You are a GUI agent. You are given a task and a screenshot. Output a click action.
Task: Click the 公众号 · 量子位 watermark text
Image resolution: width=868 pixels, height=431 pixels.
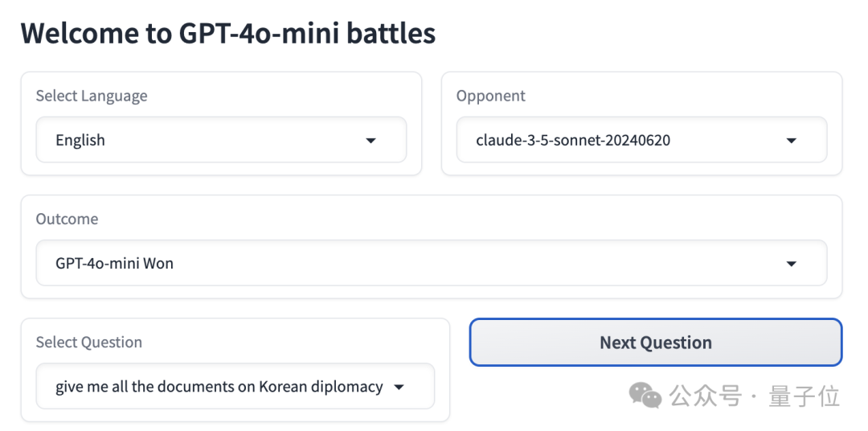(755, 396)
